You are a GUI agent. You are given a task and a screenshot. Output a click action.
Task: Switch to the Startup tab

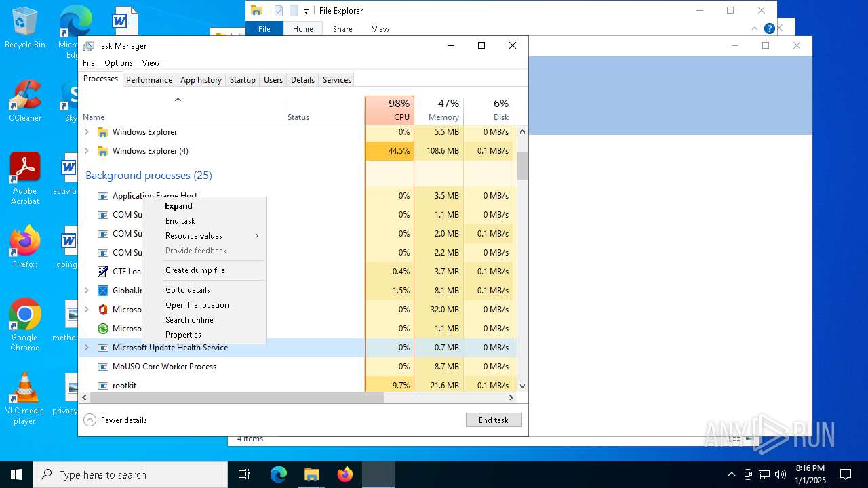[242, 80]
